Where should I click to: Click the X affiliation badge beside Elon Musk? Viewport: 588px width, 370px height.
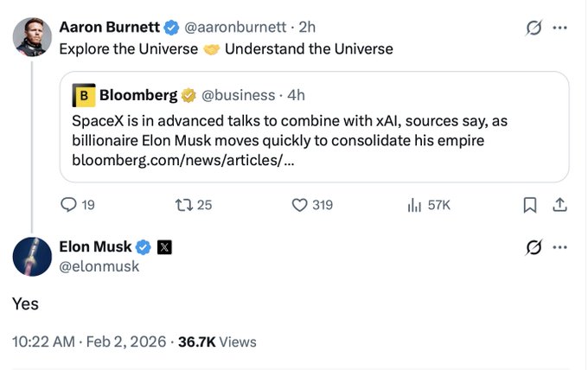[x=164, y=248]
